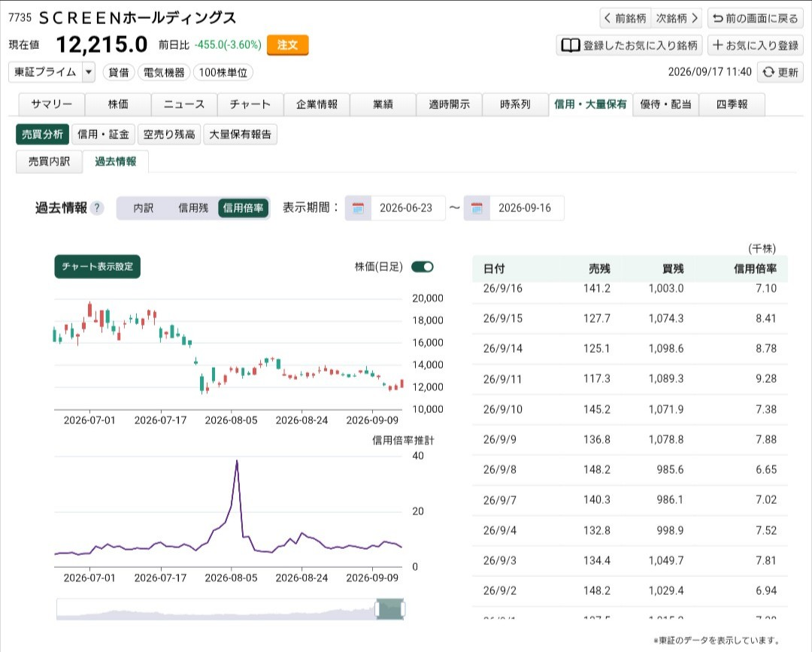The image size is (812, 652).
Task: Click the 貸借 tag
Action: (x=119, y=72)
